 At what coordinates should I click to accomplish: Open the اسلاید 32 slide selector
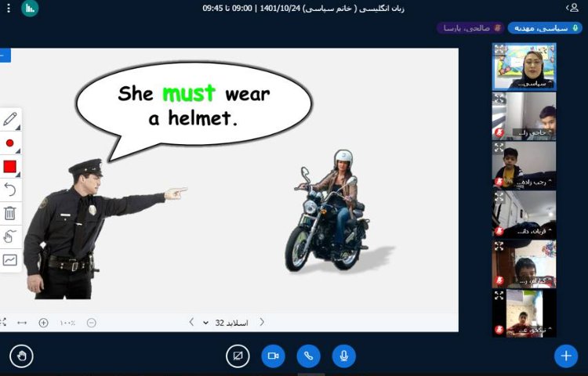tap(225, 323)
